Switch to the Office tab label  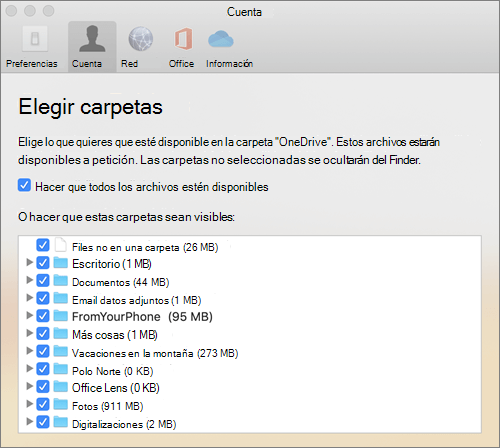click(x=181, y=63)
